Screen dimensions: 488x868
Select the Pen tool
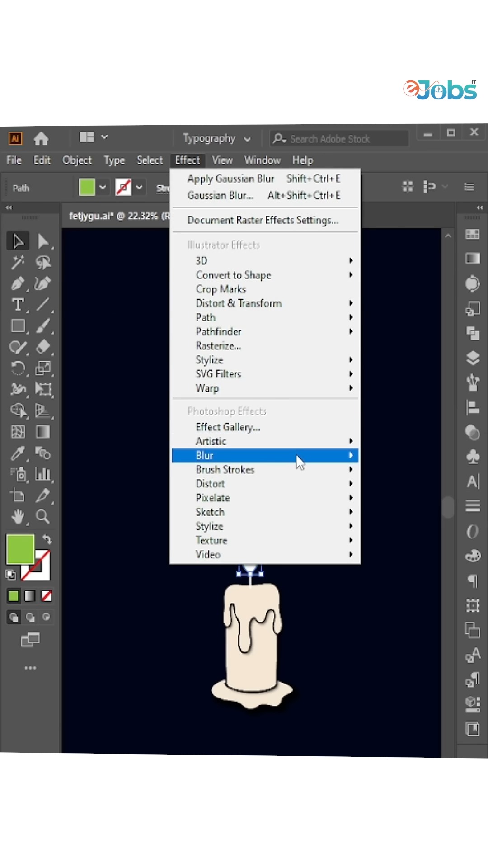pyautogui.click(x=18, y=283)
